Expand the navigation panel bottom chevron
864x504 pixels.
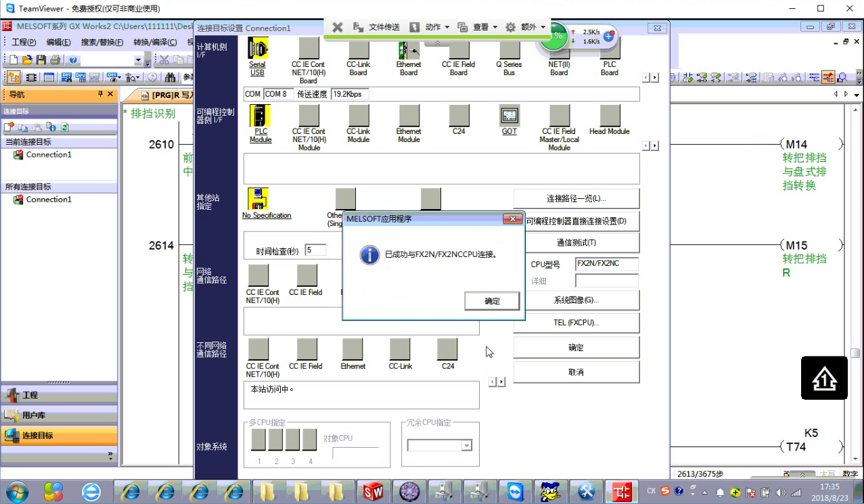tap(110, 457)
